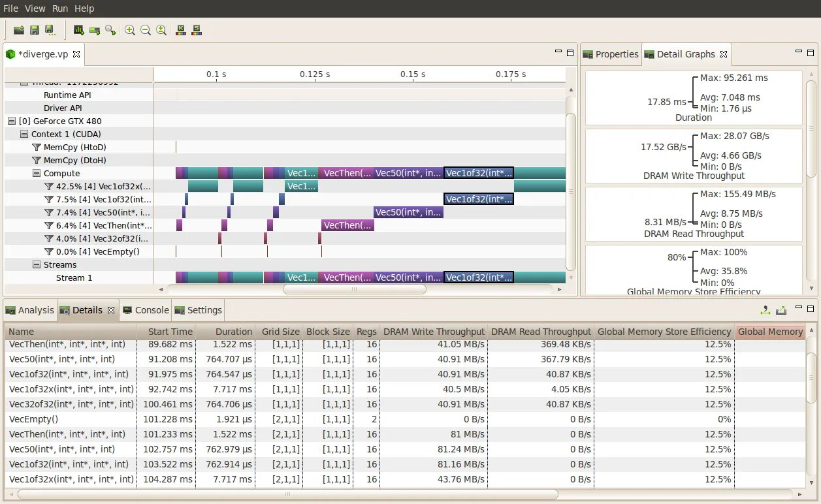Open the Run menu
Image resolution: width=821 pixels, height=504 pixels.
pos(60,8)
